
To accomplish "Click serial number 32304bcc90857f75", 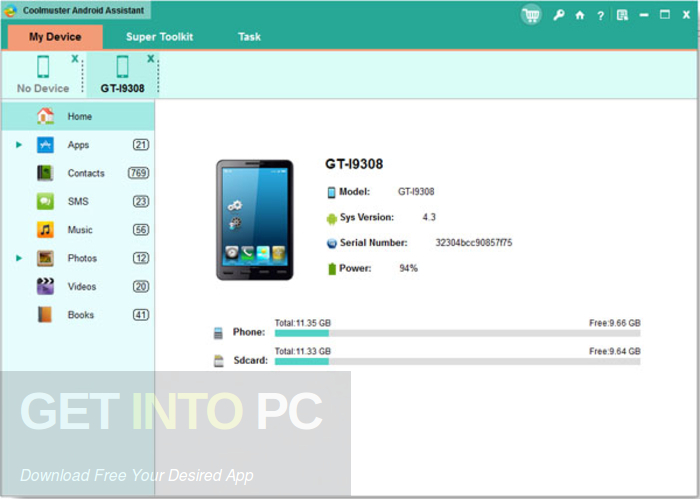I will coord(474,243).
